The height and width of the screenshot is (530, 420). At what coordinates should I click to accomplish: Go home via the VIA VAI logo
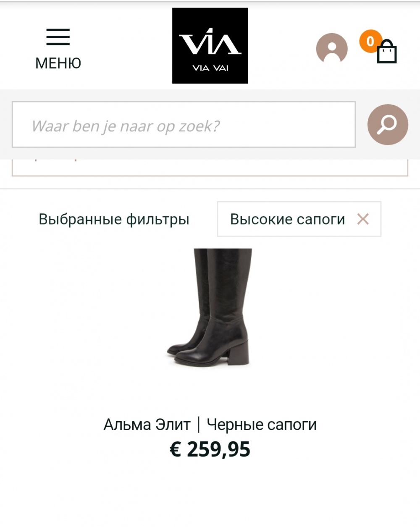tap(210, 45)
